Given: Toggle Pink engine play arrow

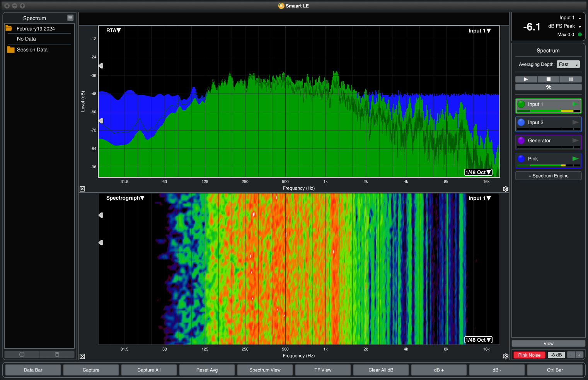Looking at the screenshot, I should 575,159.
